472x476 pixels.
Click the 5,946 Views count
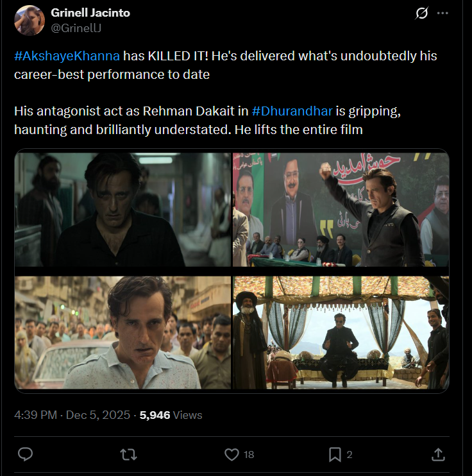[171, 415]
